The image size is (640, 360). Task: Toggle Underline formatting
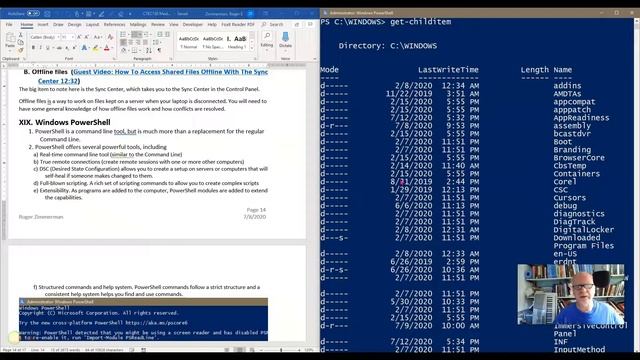tap(49, 48)
